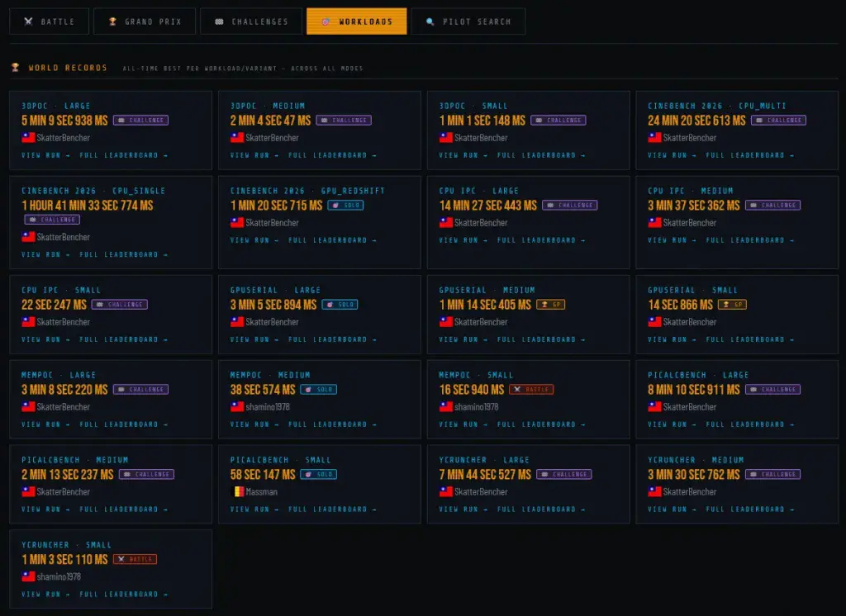Viewport: 846px width, 616px height.
Task: Click the Challenge badge on 3DPOC Small card
Action: tap(558, 121)
